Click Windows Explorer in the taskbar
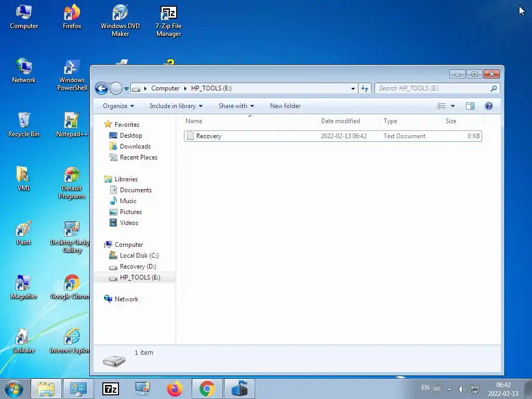 46,389
